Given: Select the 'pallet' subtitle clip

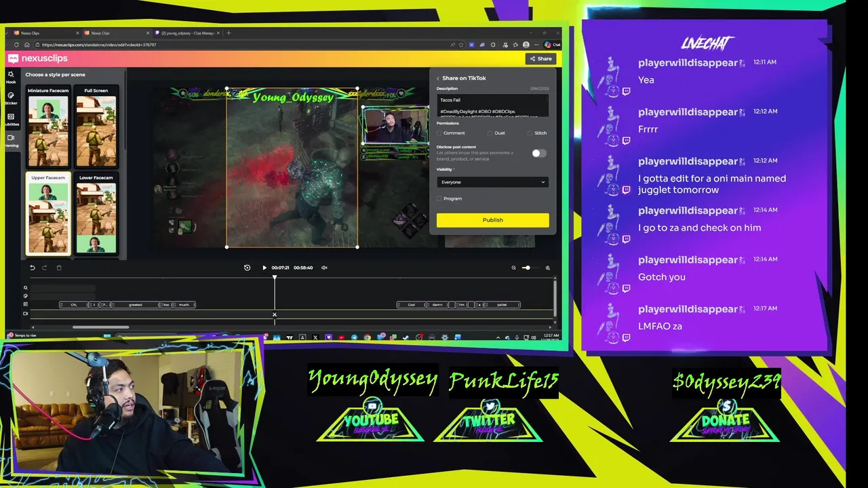Looking at the screenshot, I should [502, 305].
